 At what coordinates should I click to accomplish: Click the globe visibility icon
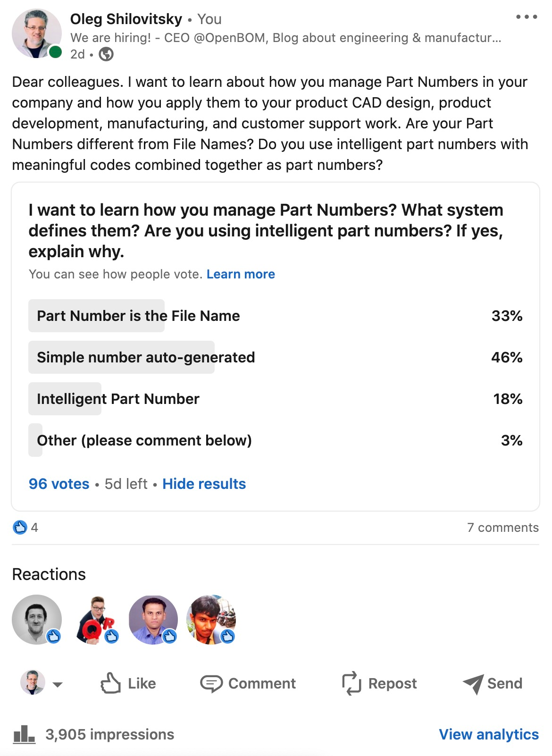[106, 54]
